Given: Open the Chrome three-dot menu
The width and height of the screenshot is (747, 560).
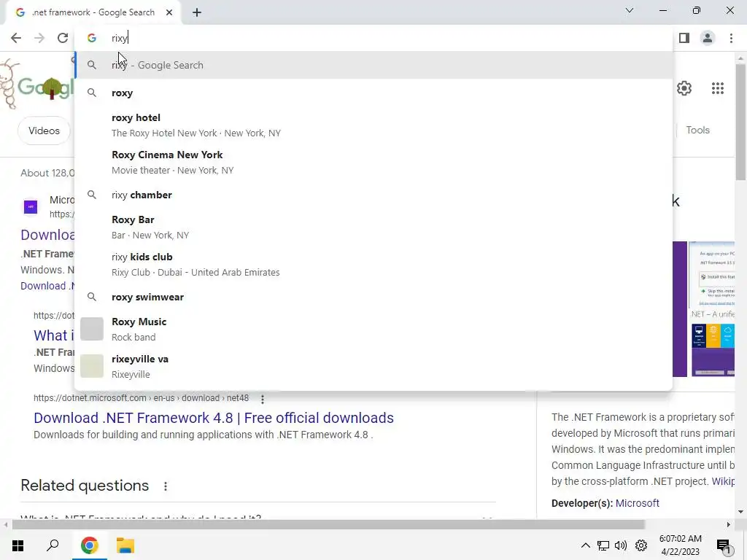Looking at the screenshot, I should pyautogui.click(x=731, y=38).
